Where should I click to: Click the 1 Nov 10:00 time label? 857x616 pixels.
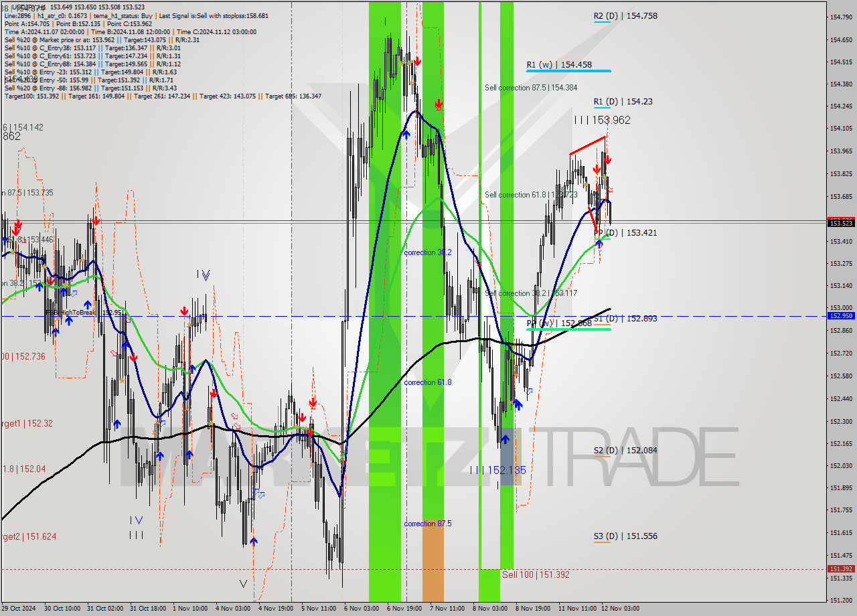click(x=189, y=609)
